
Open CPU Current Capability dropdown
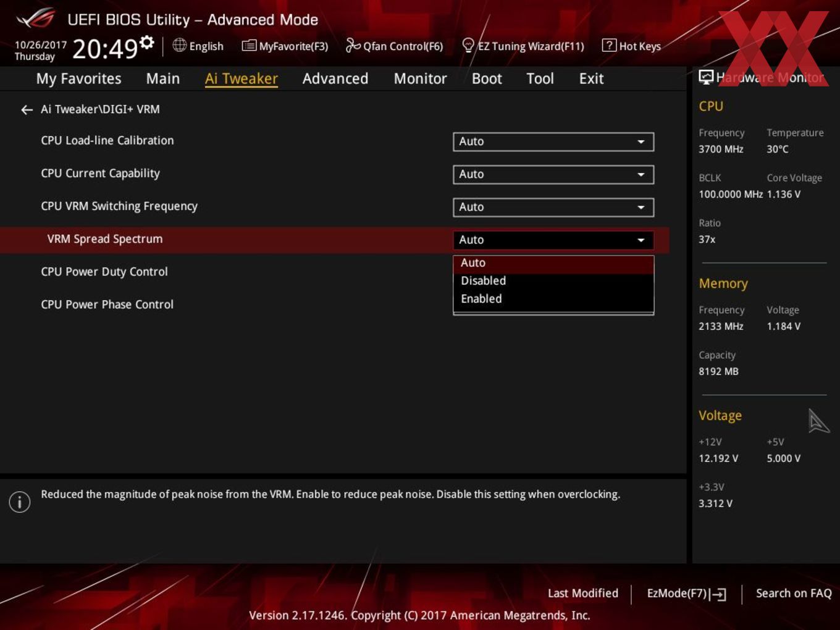tap(553, 174)
